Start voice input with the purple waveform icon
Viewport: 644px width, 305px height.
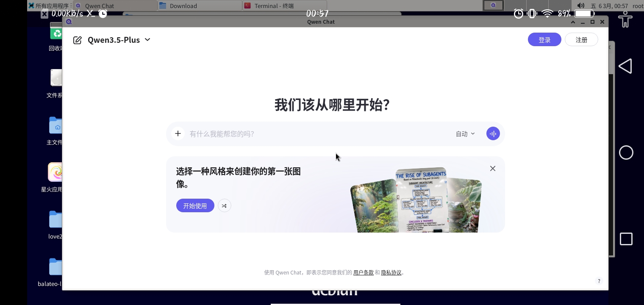493,134
